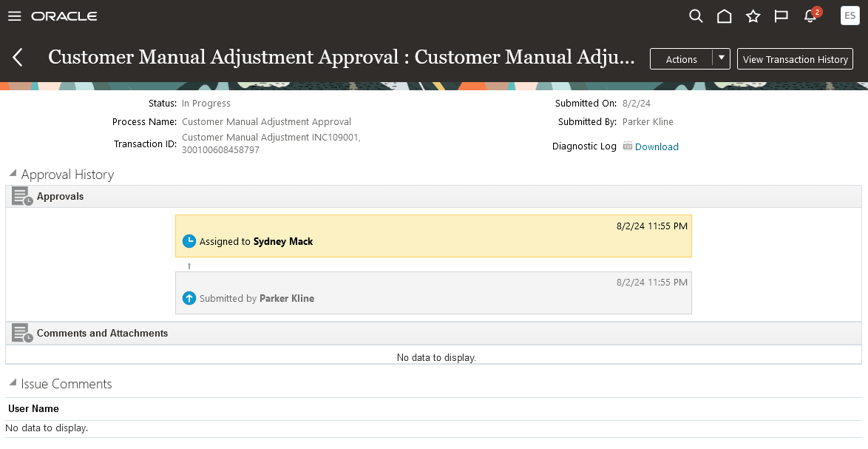Viewport: 868px width, 449px height.
Task: Click the notification count badge showing 2
Action: point(817,12)
